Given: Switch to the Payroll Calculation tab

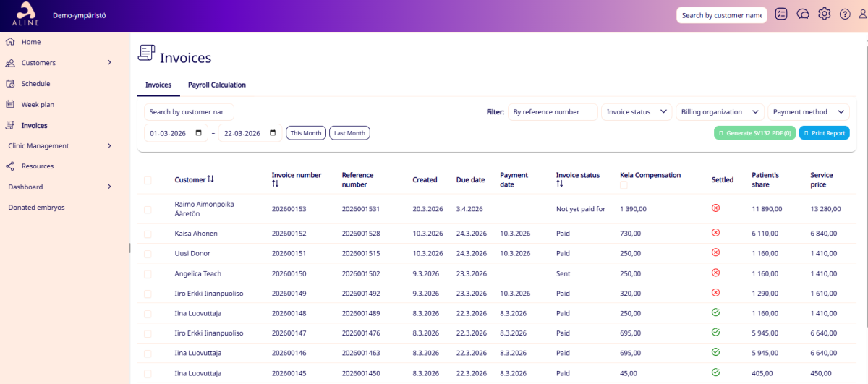Looking at the screenshot, I should pos(217,85).
